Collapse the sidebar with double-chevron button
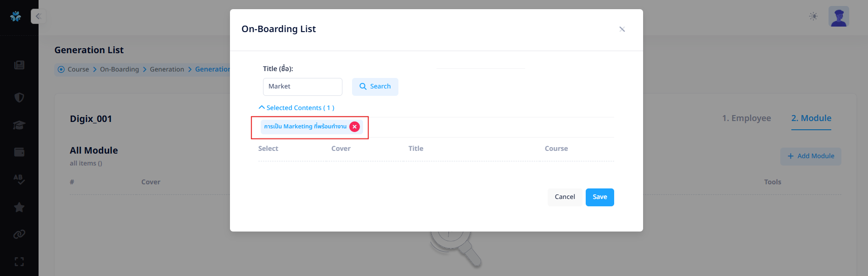868x276 pixels. pos(38,17)
